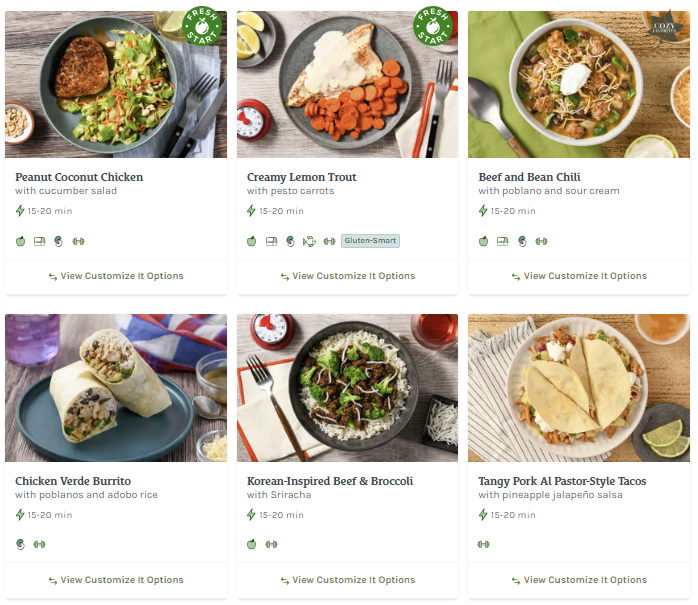Viewport: 698px width, 605px height.
Task: Click the dumbbell icon on Beef and Bean Chili
Action: (541, 241)
